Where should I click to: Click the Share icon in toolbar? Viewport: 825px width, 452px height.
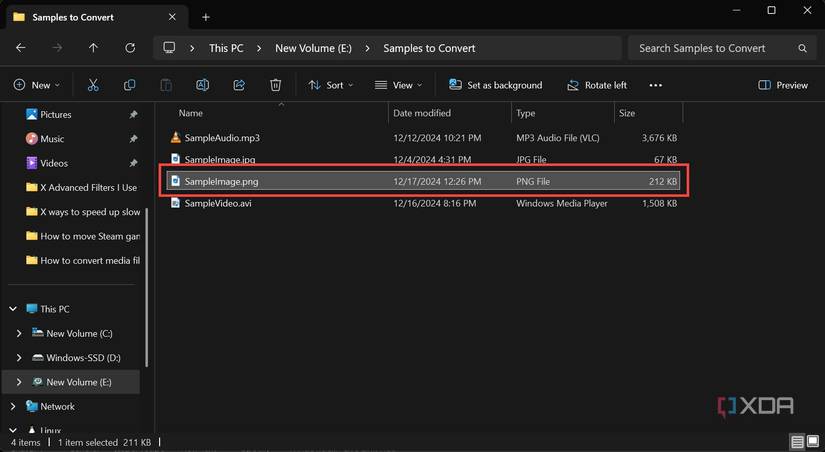(239, 85)
